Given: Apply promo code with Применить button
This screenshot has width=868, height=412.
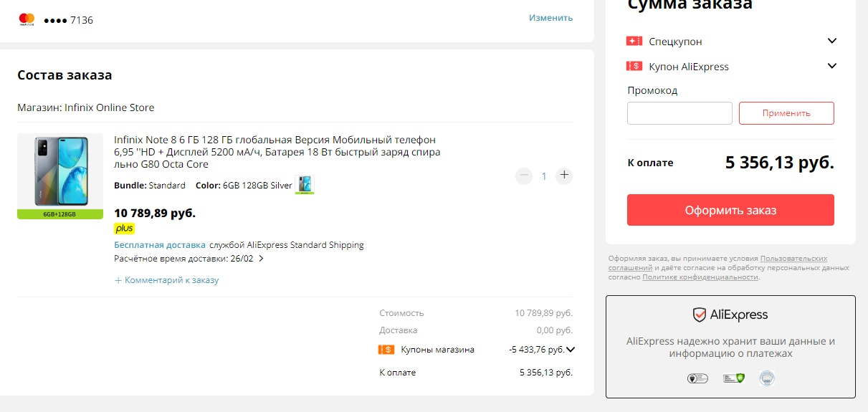Looking at the screenshot, I should pos(786,113).
